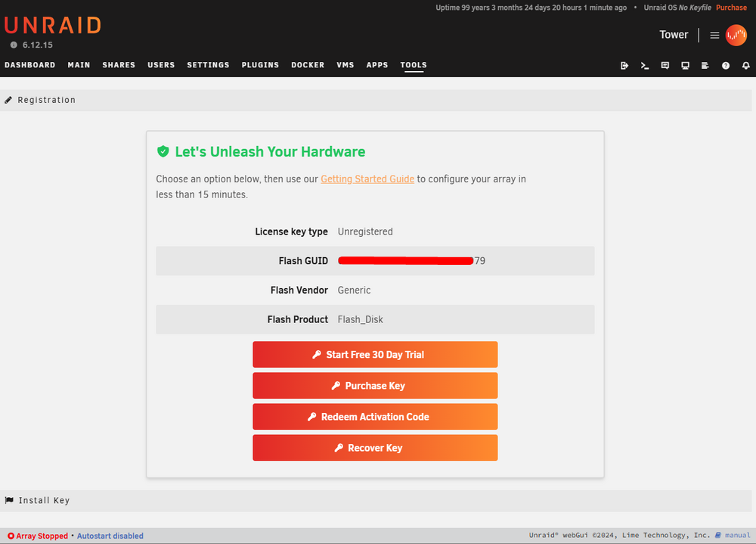Viewport: 756px width, 544px height.
Task: Click the green shield icon in heading
Action: [x=163, y=151]
